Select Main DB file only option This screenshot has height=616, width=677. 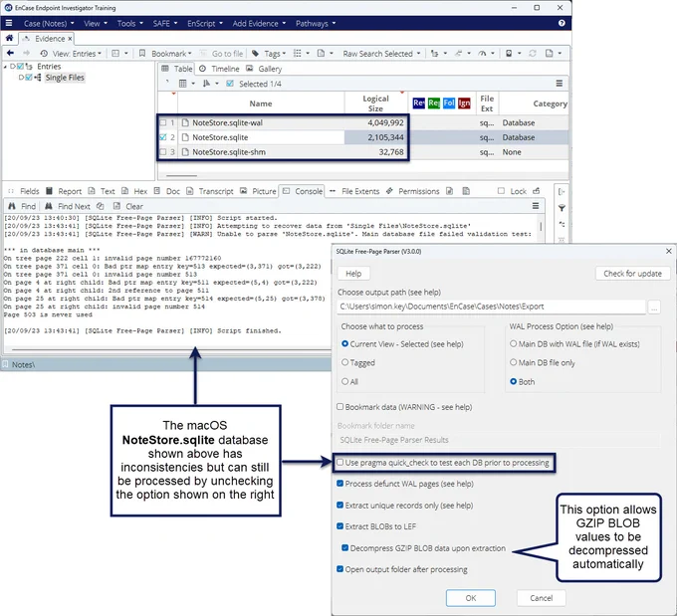pos(513,362)
